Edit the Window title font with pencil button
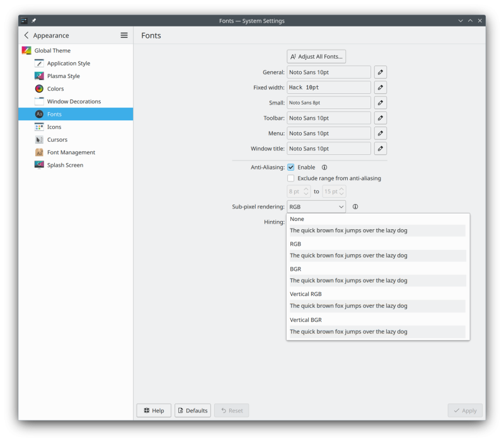Image resolution: width=504 pixels, height=442 pixels. (x=381, y=149)
